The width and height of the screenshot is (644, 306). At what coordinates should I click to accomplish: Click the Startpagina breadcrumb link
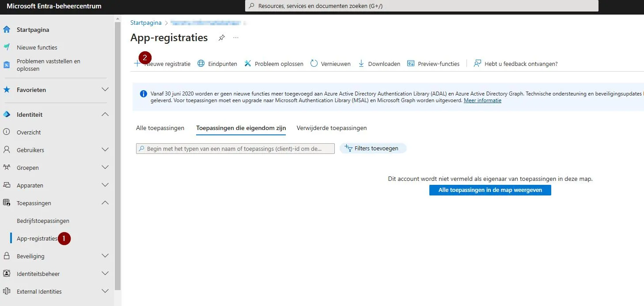[146, 23]
